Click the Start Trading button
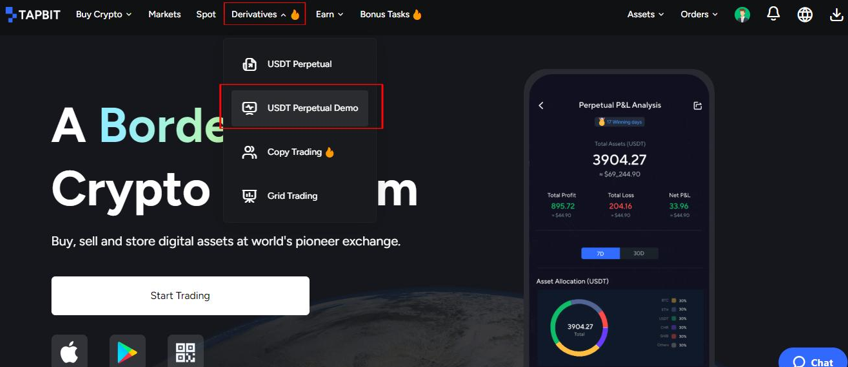The height and width of the screenshot is (367, 848). click(180, 296)
